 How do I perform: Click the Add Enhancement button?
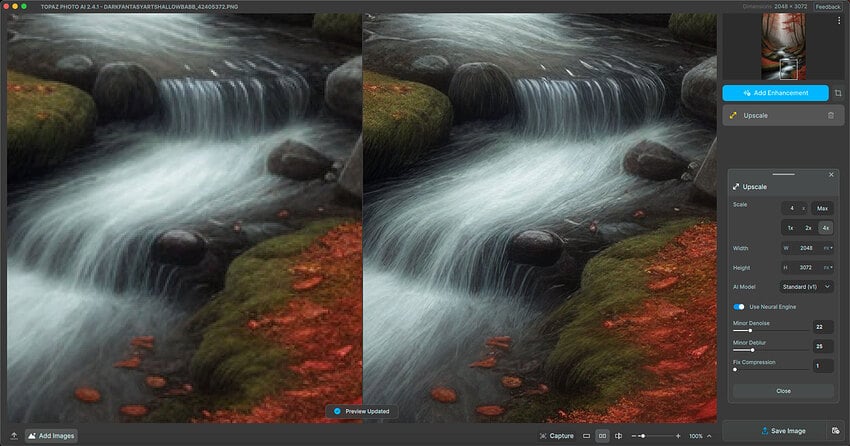(775, 93)
